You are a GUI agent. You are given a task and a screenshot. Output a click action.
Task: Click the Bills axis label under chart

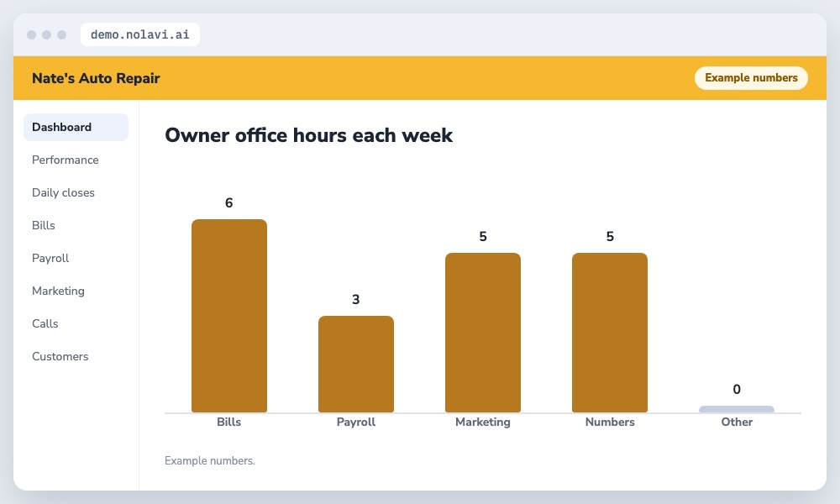click(228, 422)
